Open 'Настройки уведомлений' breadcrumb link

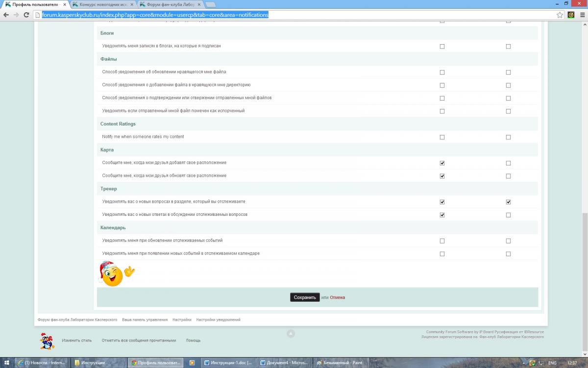click(218, 320)
